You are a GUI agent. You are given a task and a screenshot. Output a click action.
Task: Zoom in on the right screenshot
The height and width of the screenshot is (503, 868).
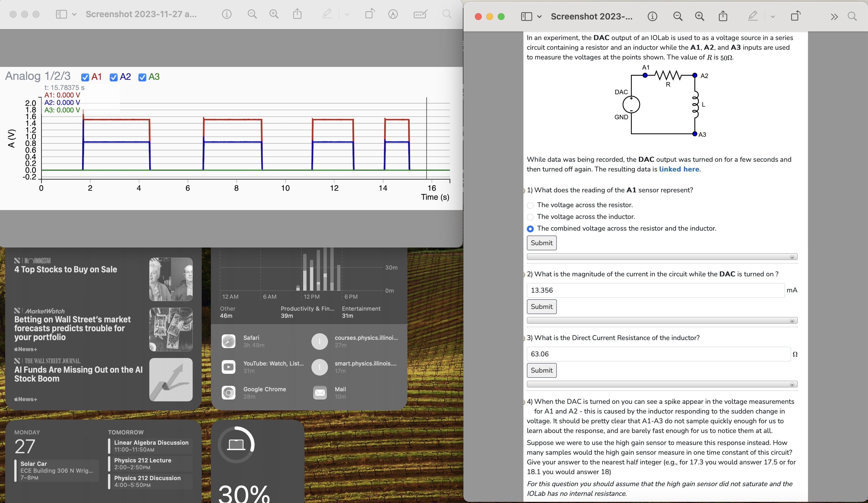click(699, 16)
